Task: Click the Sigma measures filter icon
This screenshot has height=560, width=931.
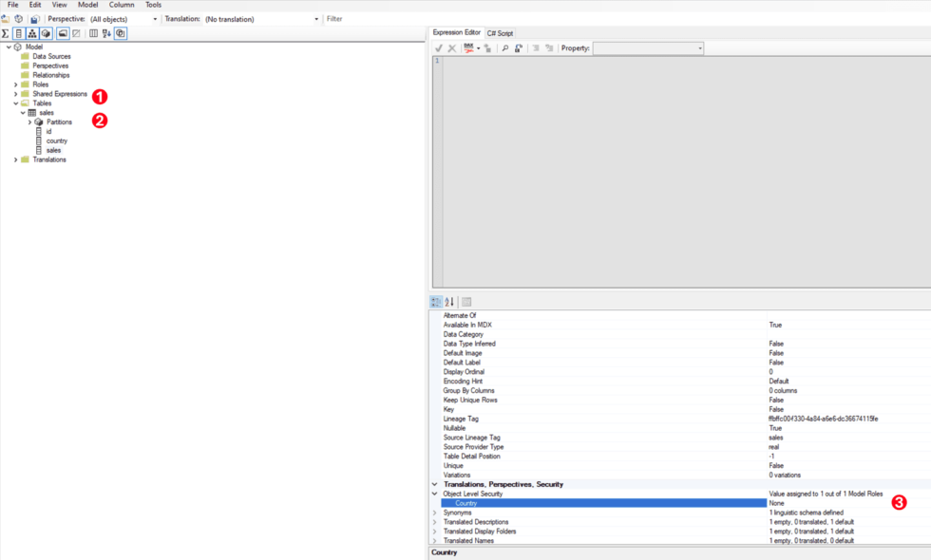Action: (x=6, y=33)
